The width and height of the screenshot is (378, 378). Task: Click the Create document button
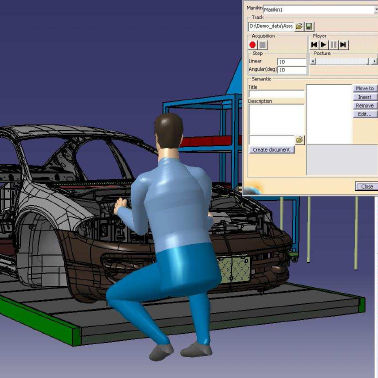coord(272,150)
